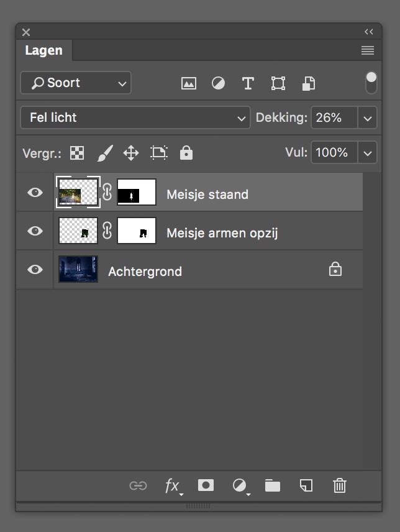The height and width of the screenshot is (532, 400).
Task: Create new fill or adjustment layer
Action: coord(240,486)
